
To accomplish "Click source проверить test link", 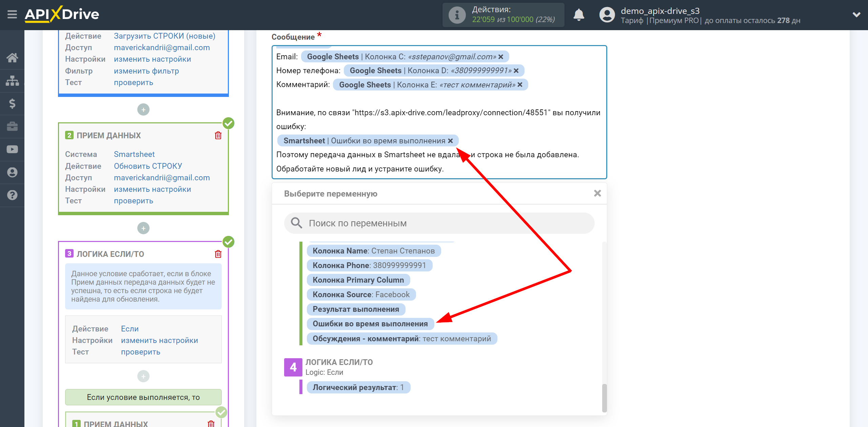I will [x=133, y=82].
